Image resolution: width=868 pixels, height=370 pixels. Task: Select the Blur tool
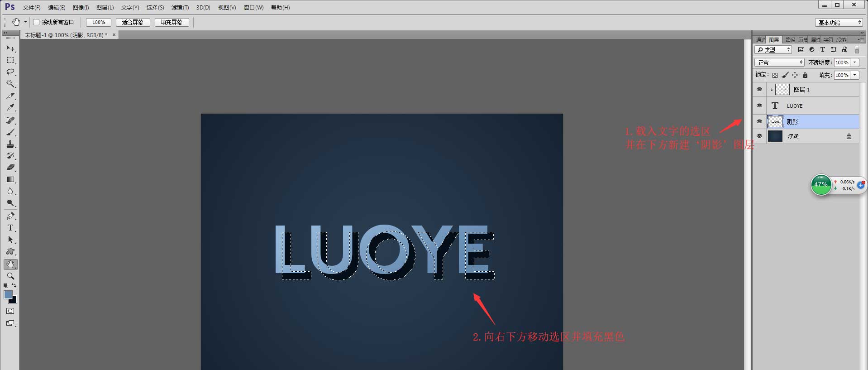[10, 191]
